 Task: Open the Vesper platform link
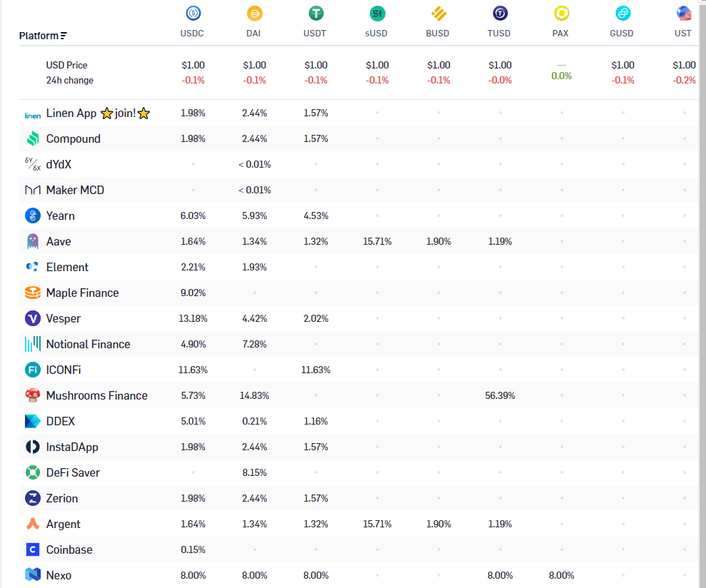[64, 318]
